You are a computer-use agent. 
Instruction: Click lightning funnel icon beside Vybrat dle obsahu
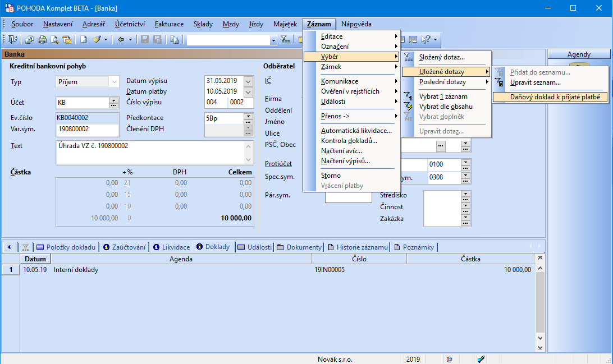click(408, 106)
